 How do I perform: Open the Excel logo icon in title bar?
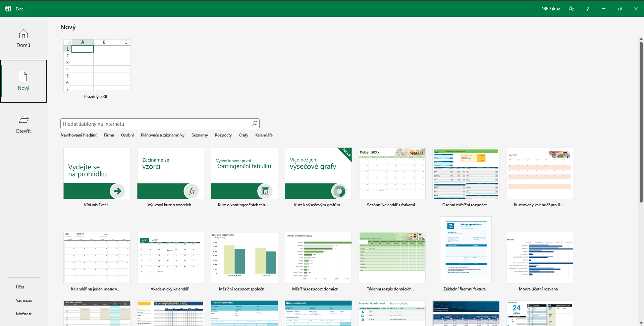[x=8, y=8]
